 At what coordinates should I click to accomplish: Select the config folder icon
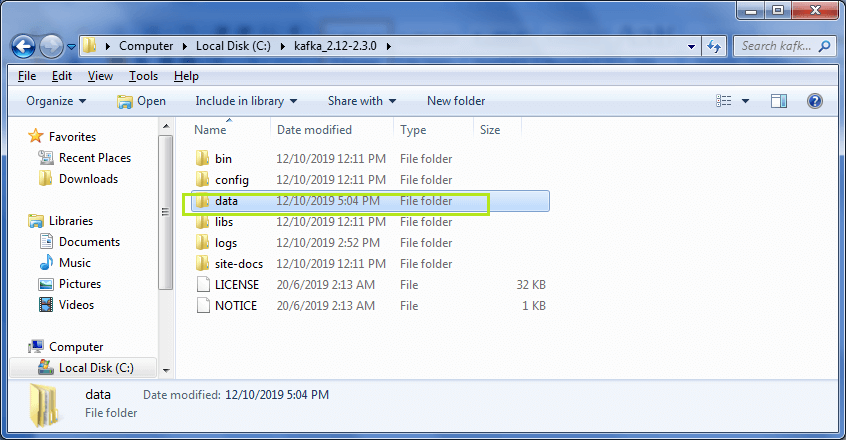tap(202, 179)
